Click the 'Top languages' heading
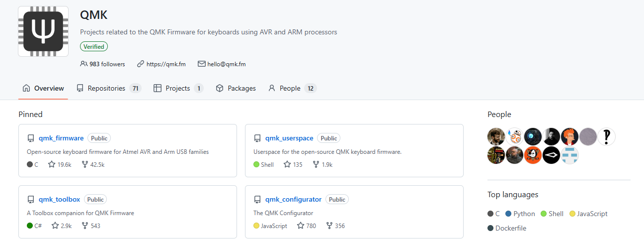Image resolution: width=644 pixels, height=240 pixels. 513,195
